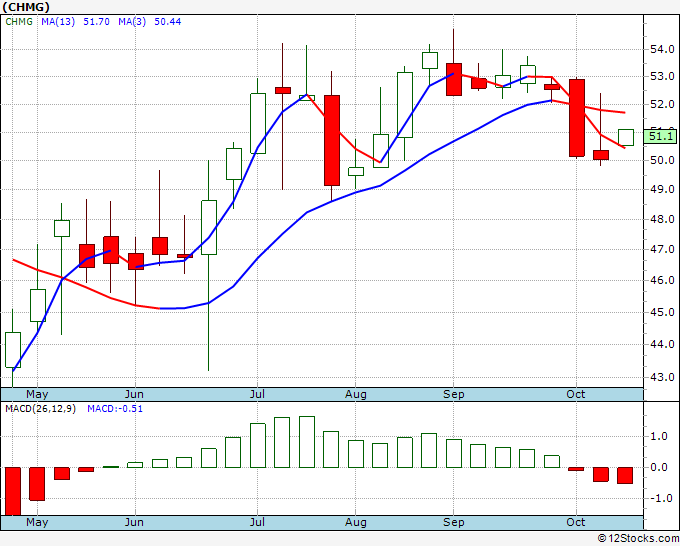Click Oct on the MACD panel axis
The height and width of the screenshot is (546, 680).
(x=575, y=522)
